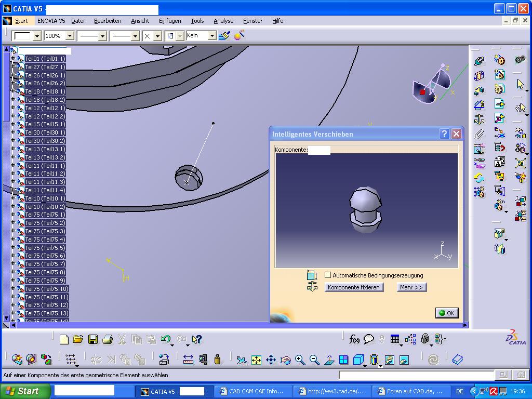Viewport: 532px width, 399px height.
Task: Open the Start menu in menu bar
Action: click(21, 21)
